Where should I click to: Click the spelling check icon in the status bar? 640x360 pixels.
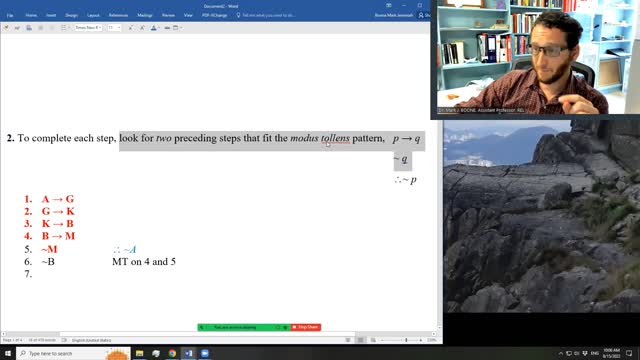click(x=64, y=340)
